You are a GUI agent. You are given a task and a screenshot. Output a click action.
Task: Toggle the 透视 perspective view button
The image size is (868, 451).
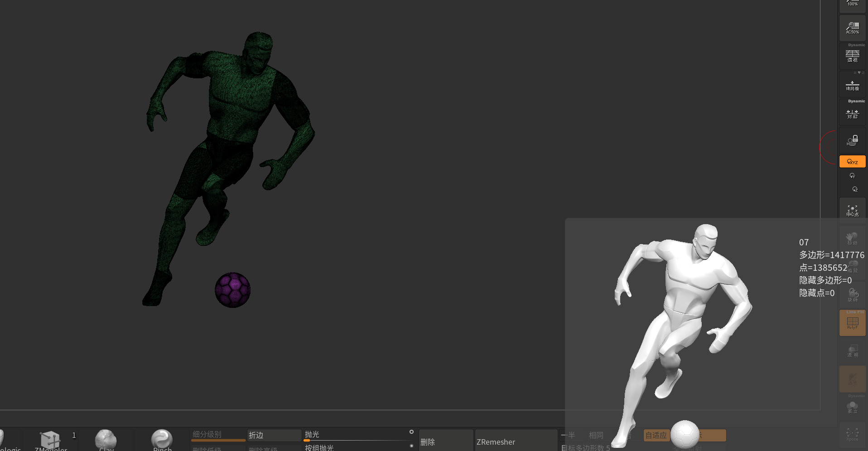coord(853,56)
